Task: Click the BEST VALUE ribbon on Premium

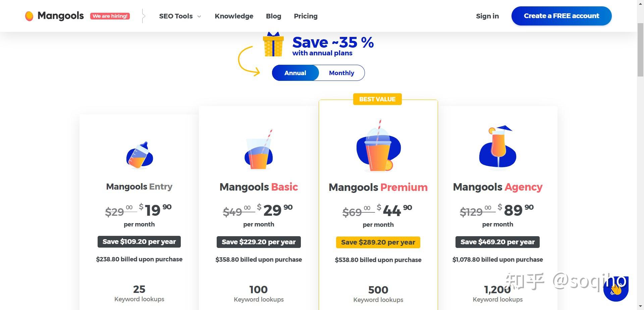Action: point(377,99)
